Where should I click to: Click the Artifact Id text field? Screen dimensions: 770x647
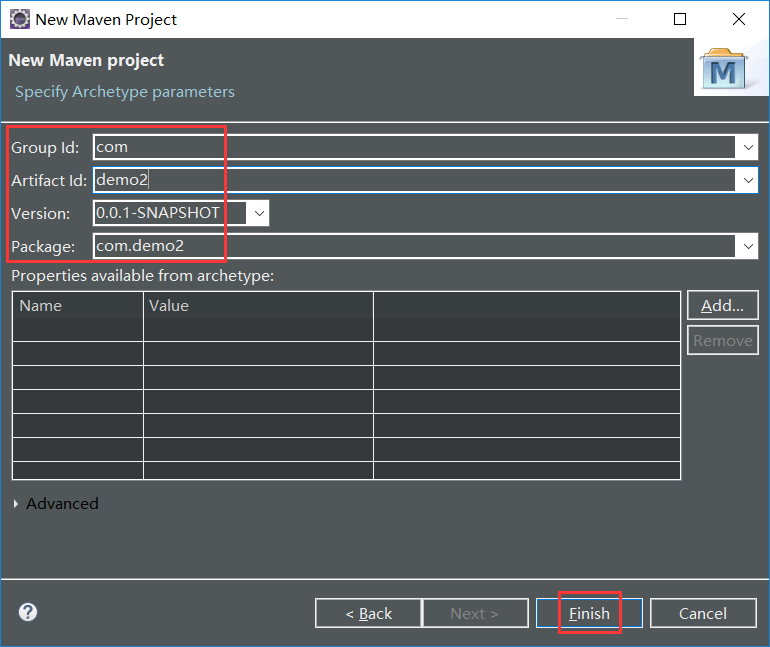coord(414,180)
